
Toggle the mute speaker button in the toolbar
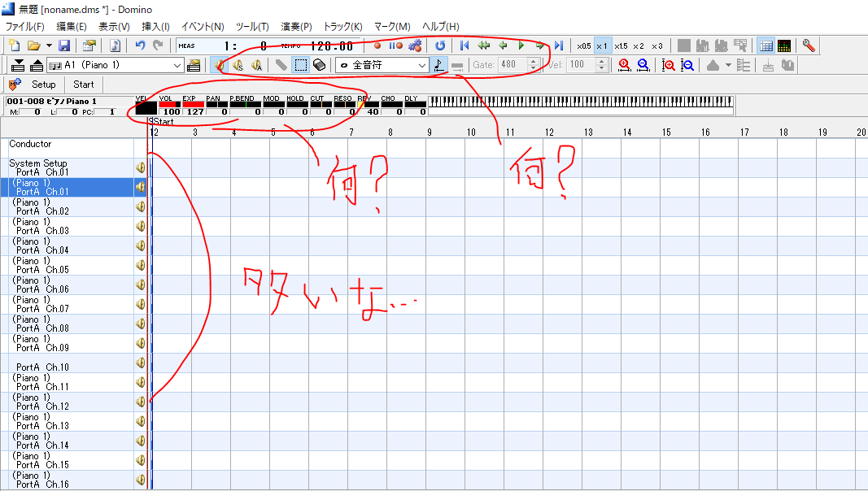pyautogui.click(x=220, y=65)
